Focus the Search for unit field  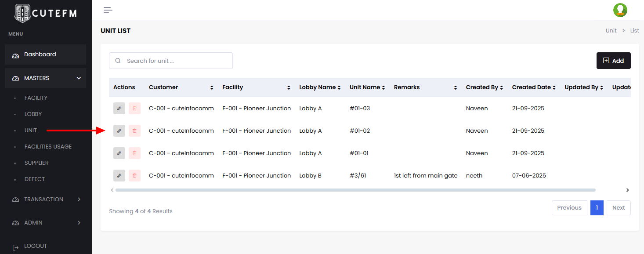point(176,61)
